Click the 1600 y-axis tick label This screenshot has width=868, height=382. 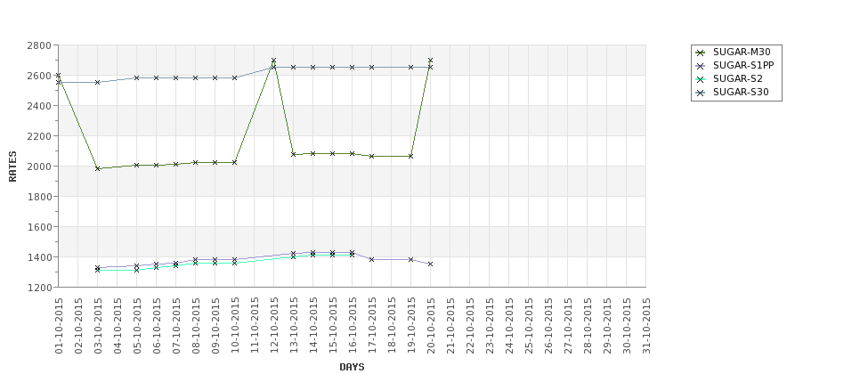tap(39, 227)
